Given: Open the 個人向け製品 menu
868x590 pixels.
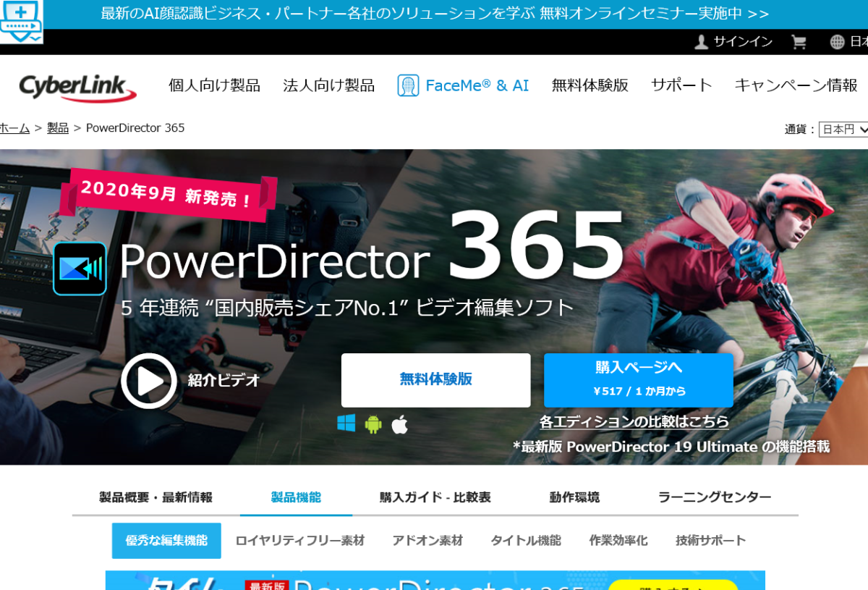Looking at the screenshot, I should [214, 85].
